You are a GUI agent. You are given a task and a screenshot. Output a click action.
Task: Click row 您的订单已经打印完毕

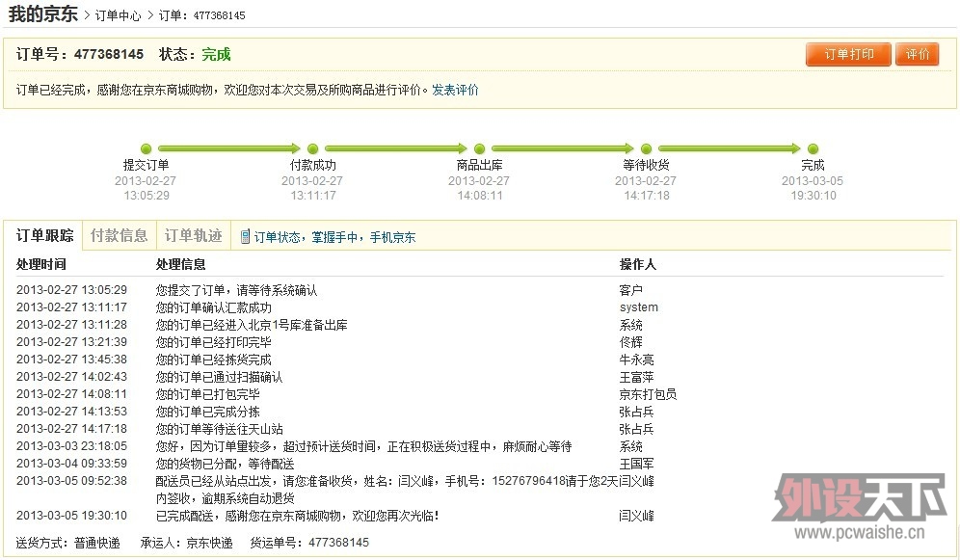479,342
